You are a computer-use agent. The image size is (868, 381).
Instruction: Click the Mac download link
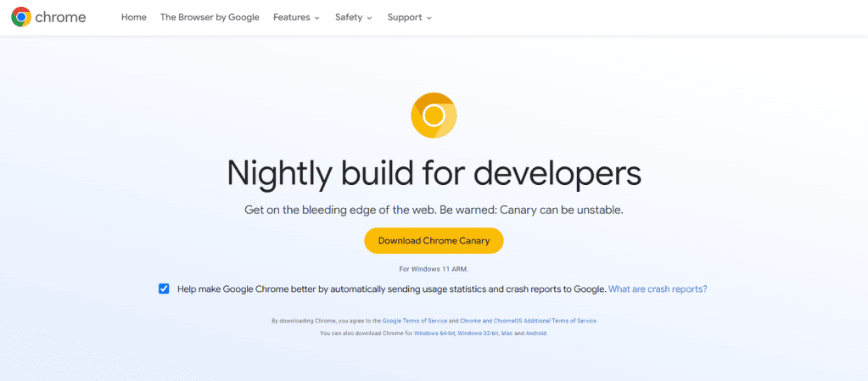507,333
